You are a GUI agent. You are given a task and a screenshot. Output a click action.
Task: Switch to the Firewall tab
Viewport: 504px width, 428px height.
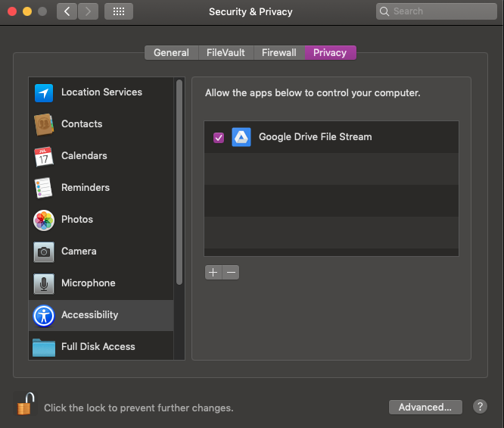(x=278, y=52)
